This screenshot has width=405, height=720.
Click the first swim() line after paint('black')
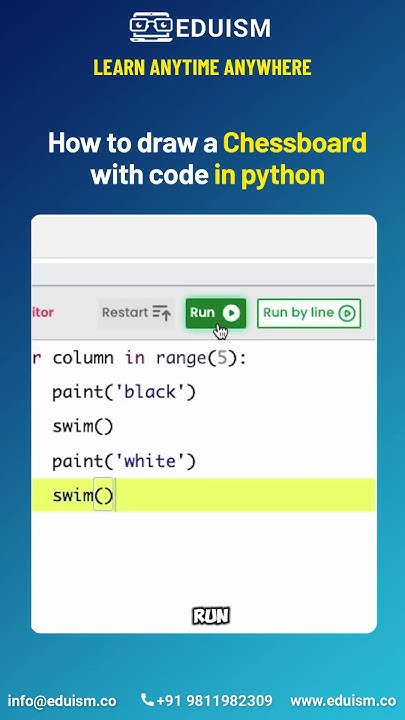pyautogui.click(x=83, y=427)
